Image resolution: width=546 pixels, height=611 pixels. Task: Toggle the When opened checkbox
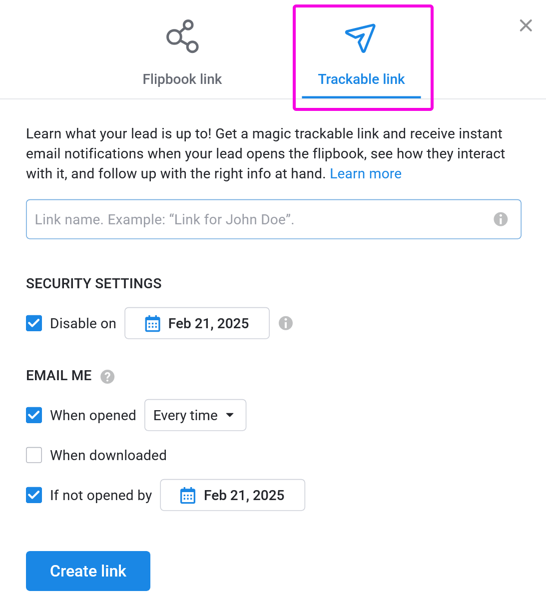coord(34,415)
